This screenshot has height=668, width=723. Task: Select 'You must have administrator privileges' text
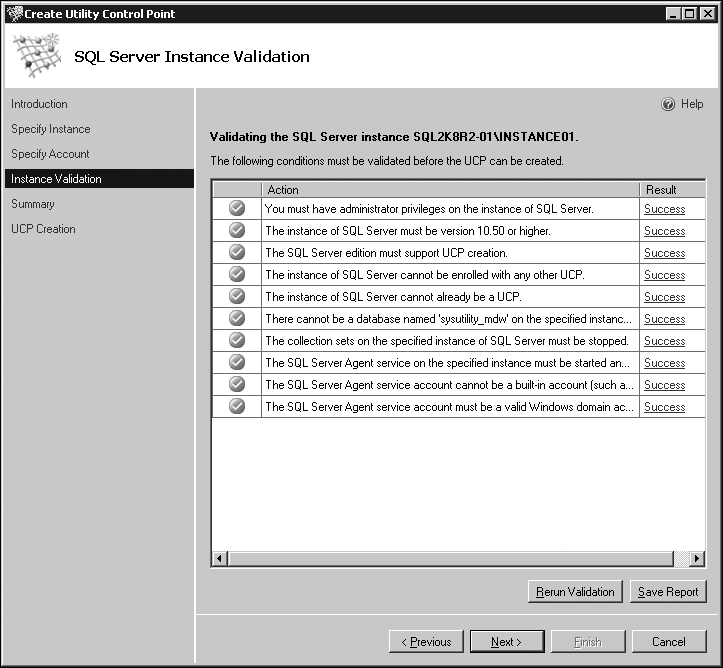(x=429, y=209)
